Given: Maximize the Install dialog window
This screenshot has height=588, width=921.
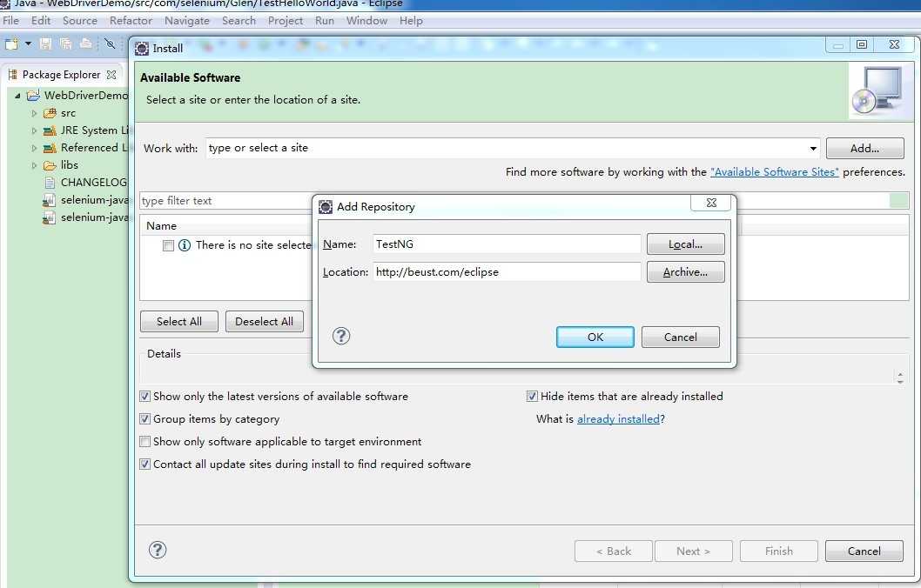Looking at the screenshot, I should (x=862, y=44).
